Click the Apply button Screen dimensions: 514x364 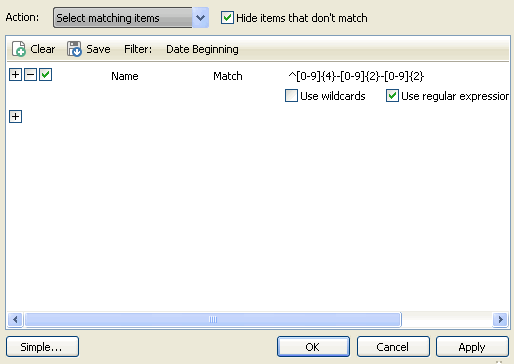[472, 347]
